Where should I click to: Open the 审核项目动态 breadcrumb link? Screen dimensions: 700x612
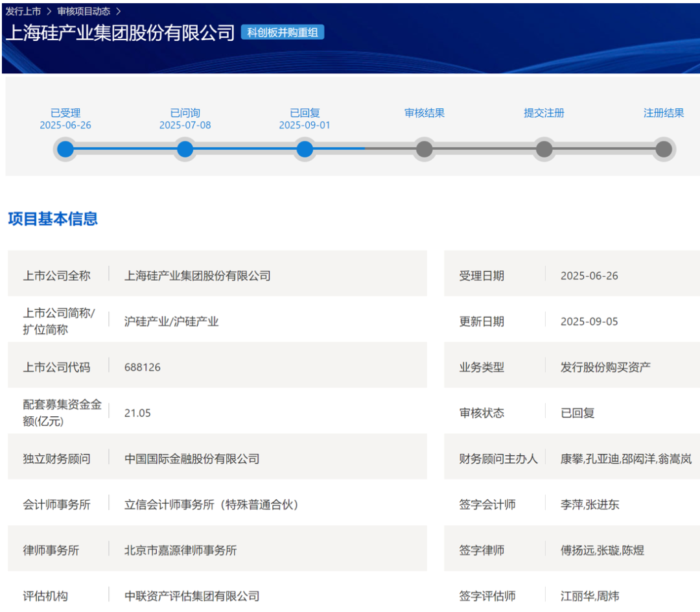(x=83, y=12)
